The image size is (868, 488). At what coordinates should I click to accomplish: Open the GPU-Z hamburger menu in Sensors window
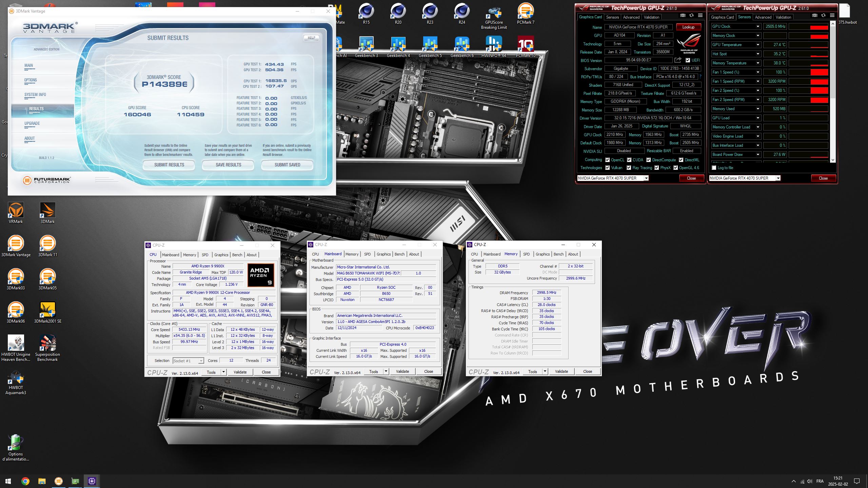pos(832,16)
